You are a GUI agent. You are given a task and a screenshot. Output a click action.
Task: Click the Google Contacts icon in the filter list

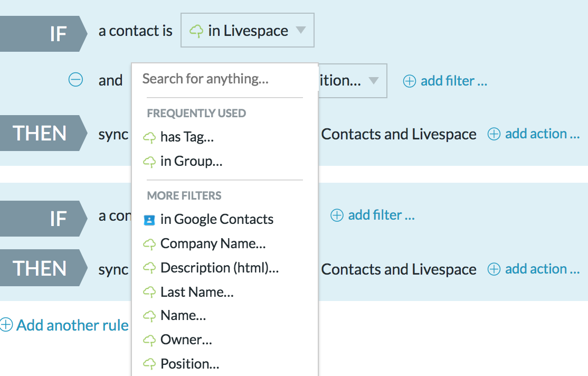click(x=149, y=220)
